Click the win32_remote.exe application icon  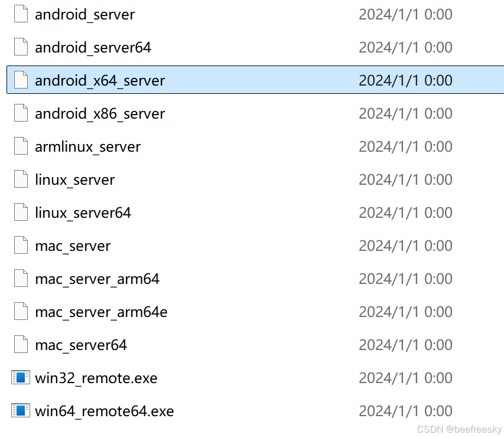[x=21, y=378]
